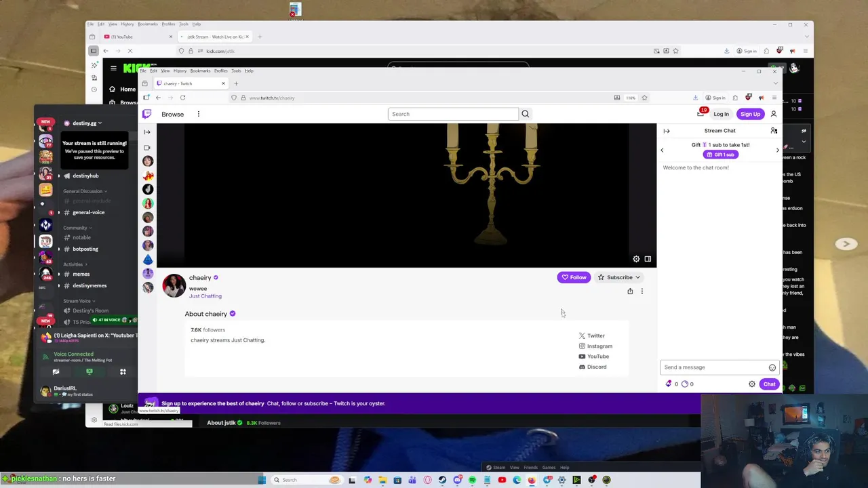
Task: Click the Twitch search field
Action: tap(453, 114)
